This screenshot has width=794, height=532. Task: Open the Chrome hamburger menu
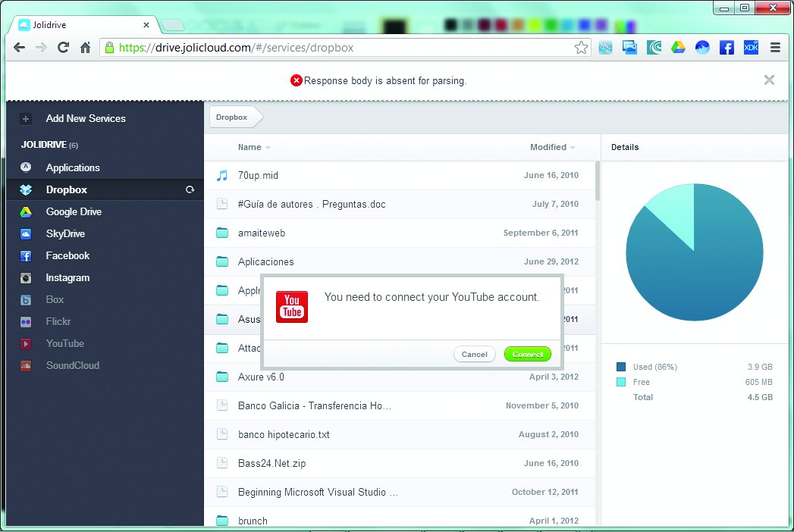coord(775,48)
